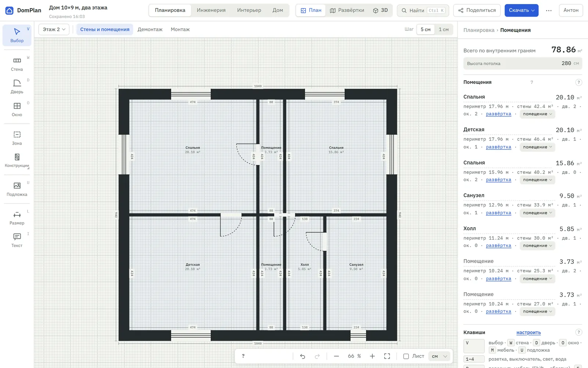The image size is (588, 368).
Task: Edit the Высота потолка value field
Action: tap(523, 63)
